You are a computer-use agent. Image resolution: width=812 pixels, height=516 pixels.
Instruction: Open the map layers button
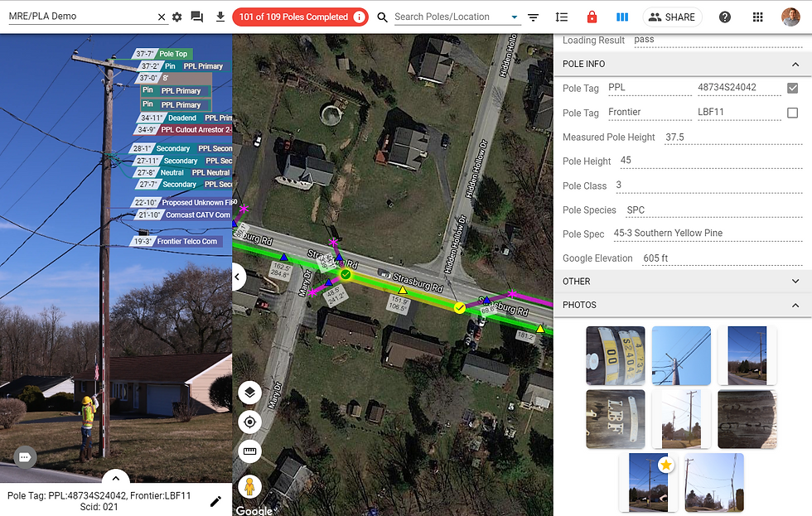coord(249,393)
